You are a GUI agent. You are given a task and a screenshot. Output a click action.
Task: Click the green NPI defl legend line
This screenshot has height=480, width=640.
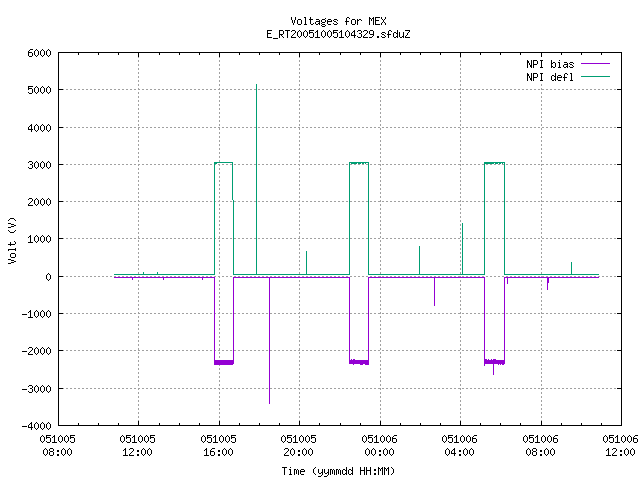(595, 76)
